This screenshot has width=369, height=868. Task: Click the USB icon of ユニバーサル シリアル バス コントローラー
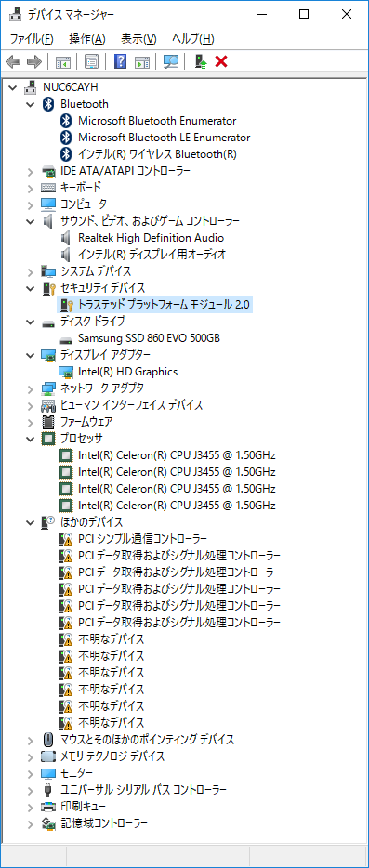click(x=48, y=789)
